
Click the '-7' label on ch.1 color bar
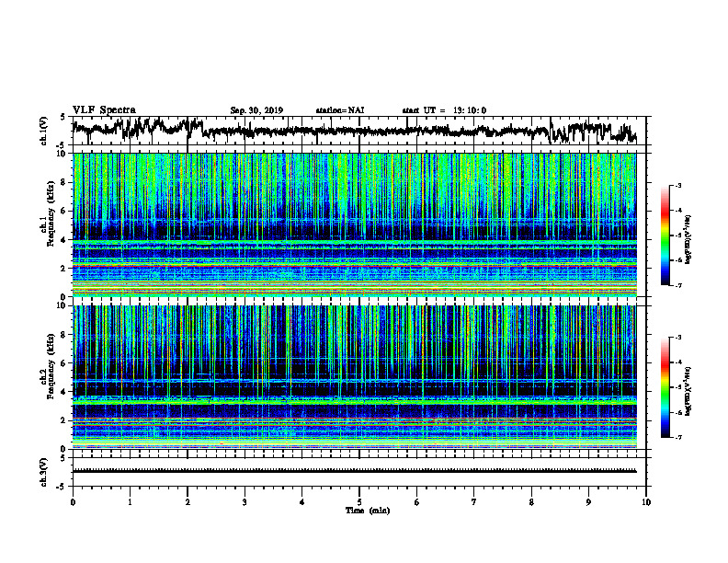coord(678,285)
